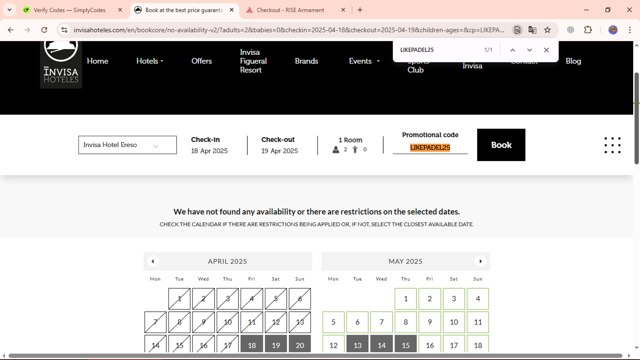Select April 20 in the calendar
640x360 pixels.
[x=300, y=345]
